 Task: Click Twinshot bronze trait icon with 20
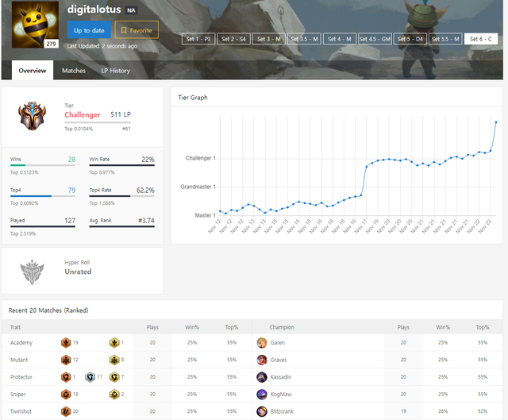(66, 411)
